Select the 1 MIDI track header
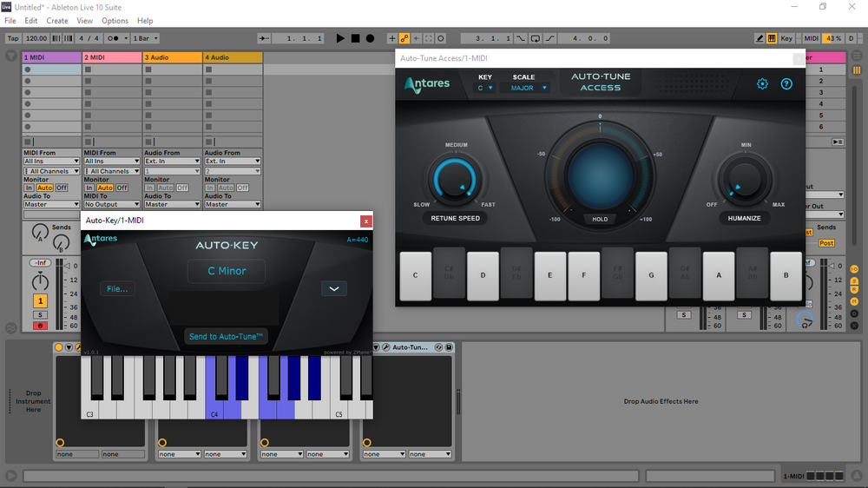 pyautogui.click(x=51, y=57)
